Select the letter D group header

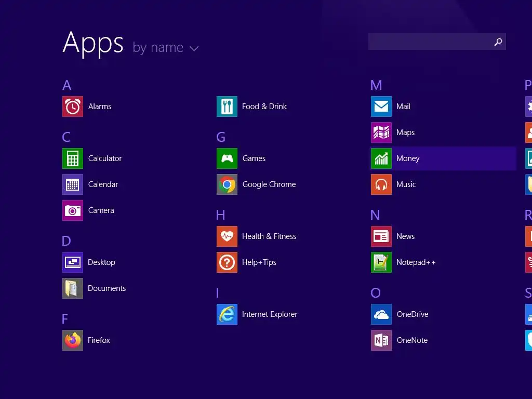66,241
